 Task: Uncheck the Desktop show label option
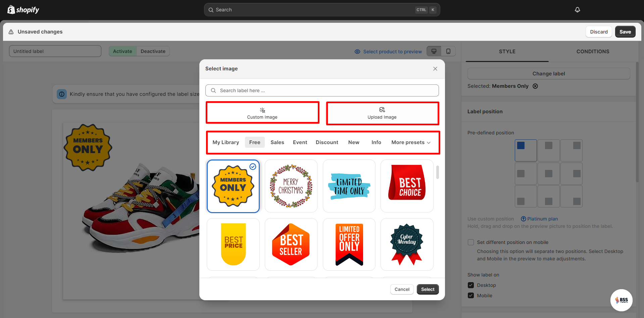point(471,285)
